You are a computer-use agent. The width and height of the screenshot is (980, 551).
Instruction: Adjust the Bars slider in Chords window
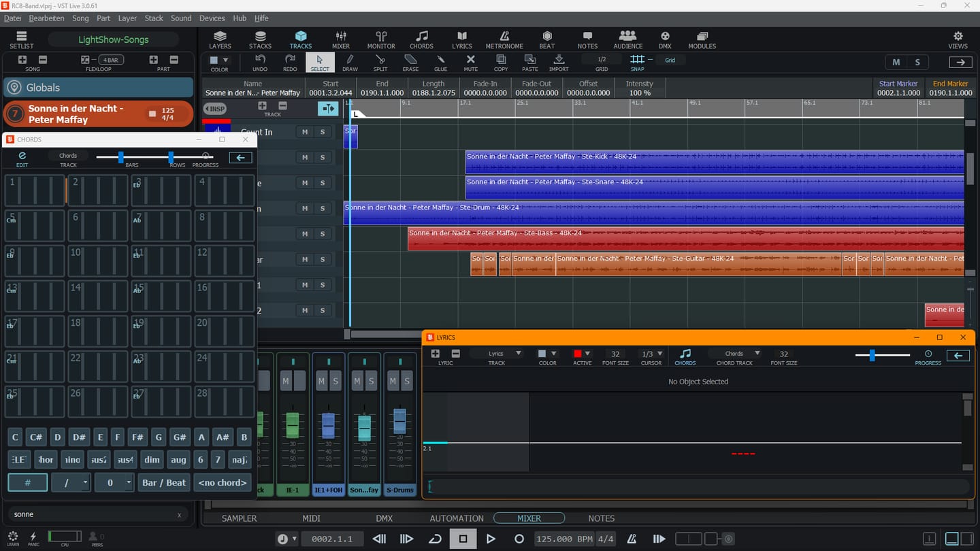[121, 157]
